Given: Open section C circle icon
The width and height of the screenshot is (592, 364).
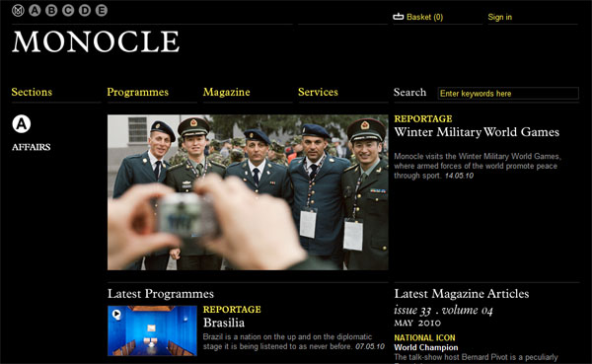Looking at the screenshot, I should click(x=68, y=11).
